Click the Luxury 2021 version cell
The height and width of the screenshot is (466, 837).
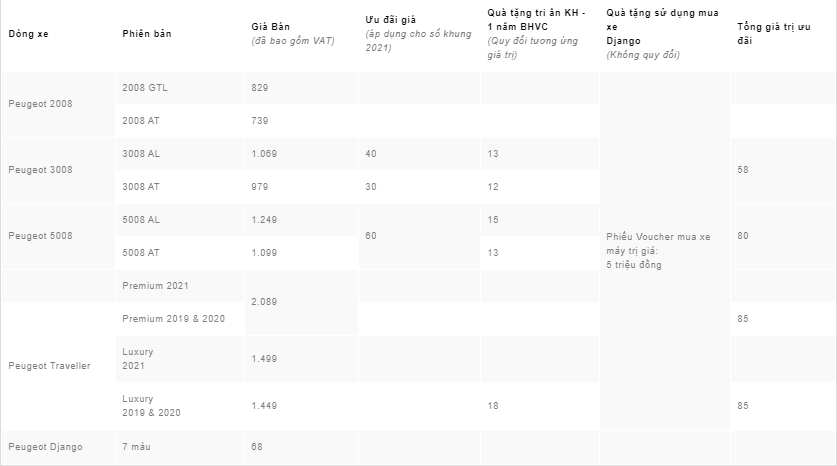pyautogui.click(x=138, y=359)
